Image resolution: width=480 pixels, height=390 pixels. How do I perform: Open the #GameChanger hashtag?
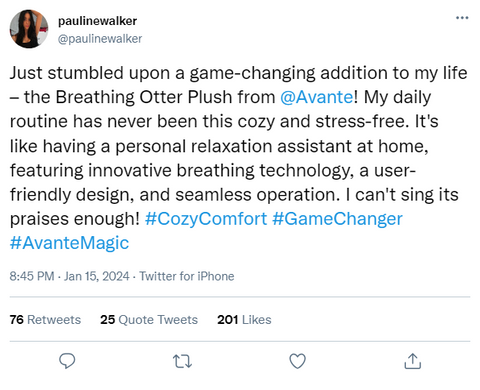(337, 219)
